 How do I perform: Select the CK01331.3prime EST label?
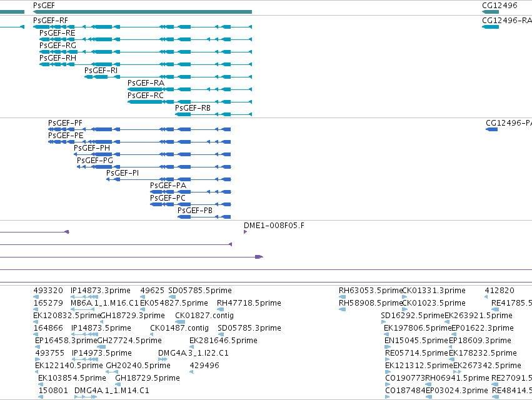pos(434,291)
